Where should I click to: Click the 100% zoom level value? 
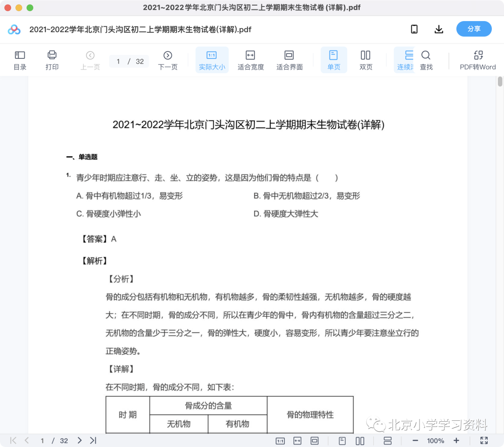(435, 441)
